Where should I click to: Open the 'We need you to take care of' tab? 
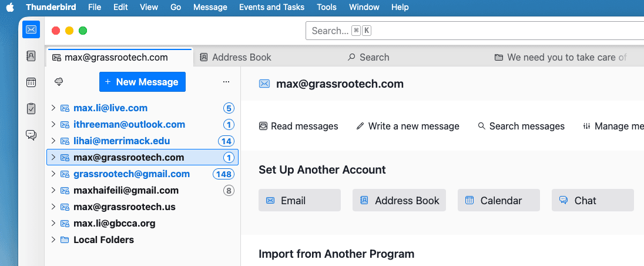click(561, 57)
